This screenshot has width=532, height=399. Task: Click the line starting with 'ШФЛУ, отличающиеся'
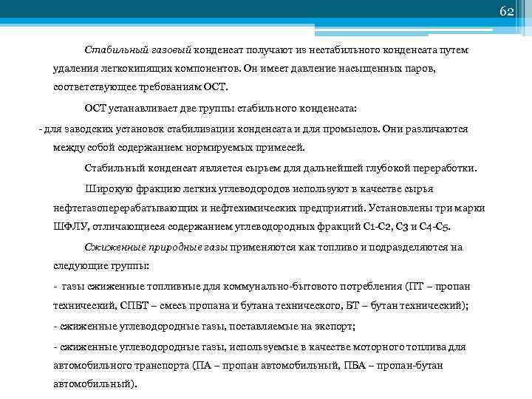point(252,226)
